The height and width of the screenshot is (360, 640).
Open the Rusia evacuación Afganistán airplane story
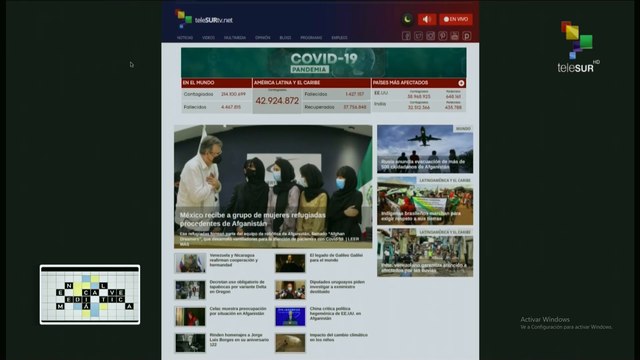[425, 149]
